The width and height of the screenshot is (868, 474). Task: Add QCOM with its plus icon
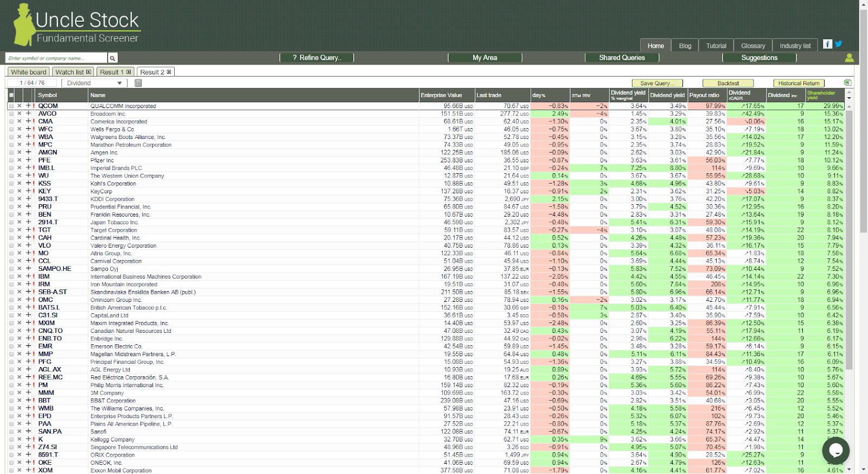[28, 106]
